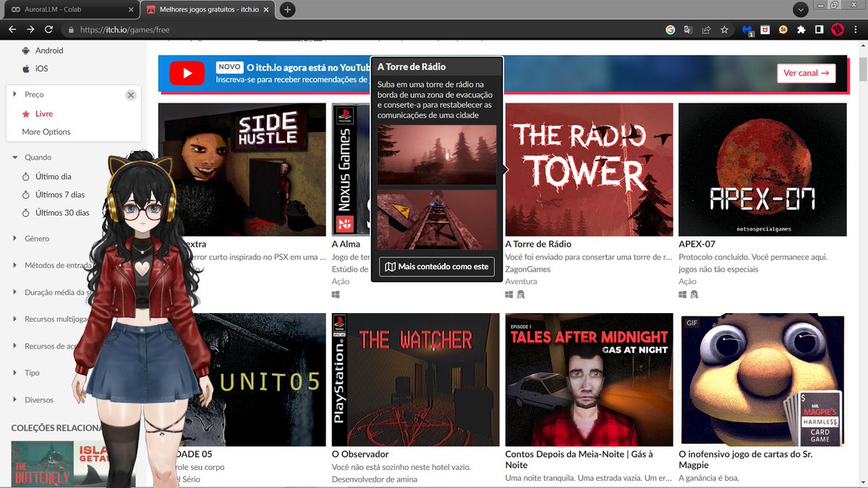
Task: Click Linux icon under APEX-07
Action: (694, 295)
